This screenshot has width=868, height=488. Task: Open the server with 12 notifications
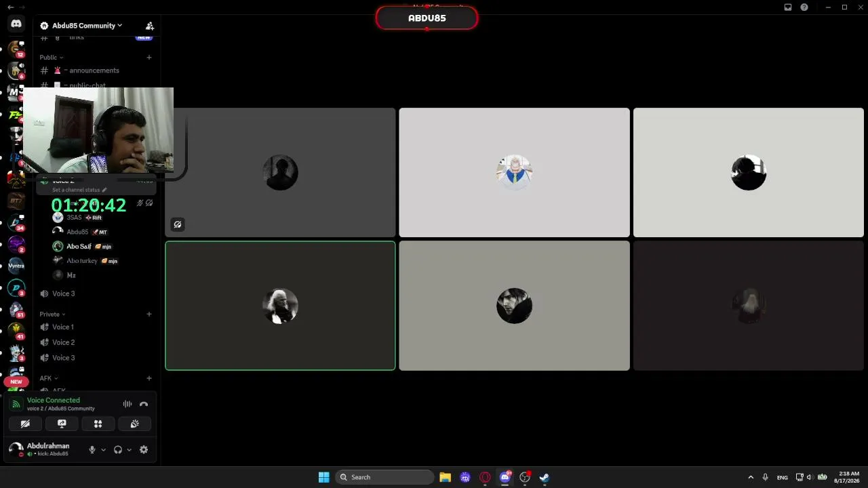pos(16,49)
